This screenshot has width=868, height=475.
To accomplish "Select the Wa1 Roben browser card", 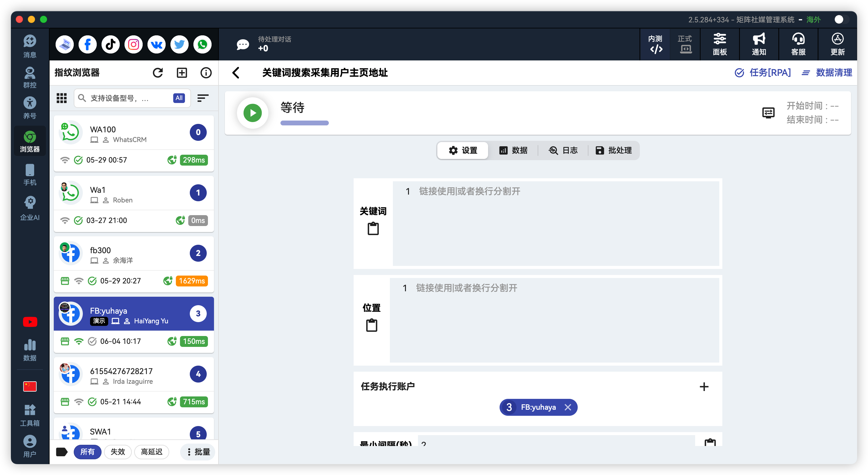I will coord(134,204).
